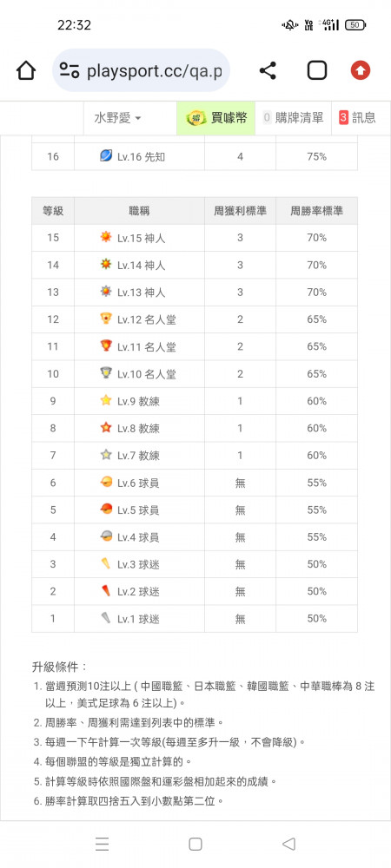Click the Lv.6 球員 orange cap icon
Viewport: 391px width, 868px height.
106,482
